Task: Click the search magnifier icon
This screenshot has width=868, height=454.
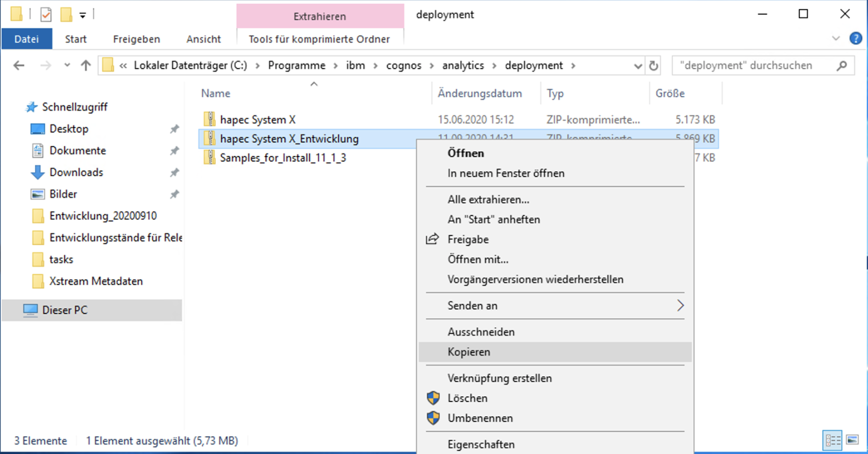Action: [x=842, y=65]
